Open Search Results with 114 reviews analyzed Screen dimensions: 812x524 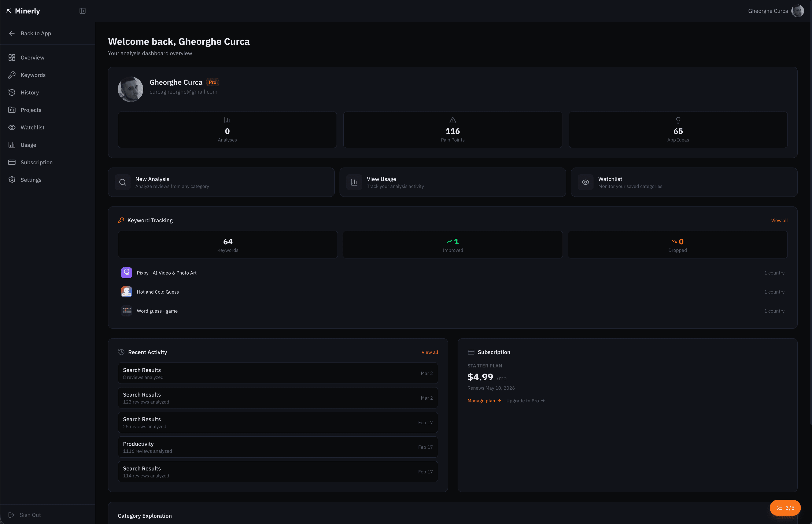coord(278,472)
